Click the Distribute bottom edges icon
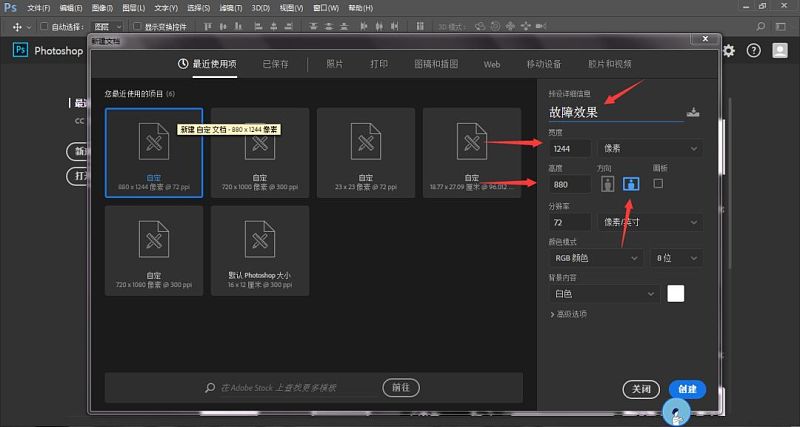Image resolution: width=800 pixels, height=427 pixels. click(344, 27)
